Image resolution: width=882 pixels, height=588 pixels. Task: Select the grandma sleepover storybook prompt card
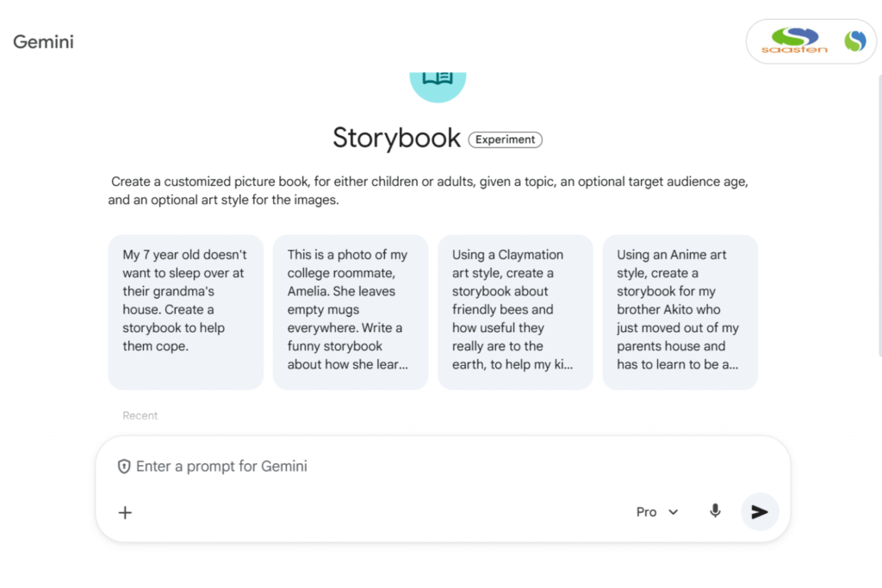point(184,312)
